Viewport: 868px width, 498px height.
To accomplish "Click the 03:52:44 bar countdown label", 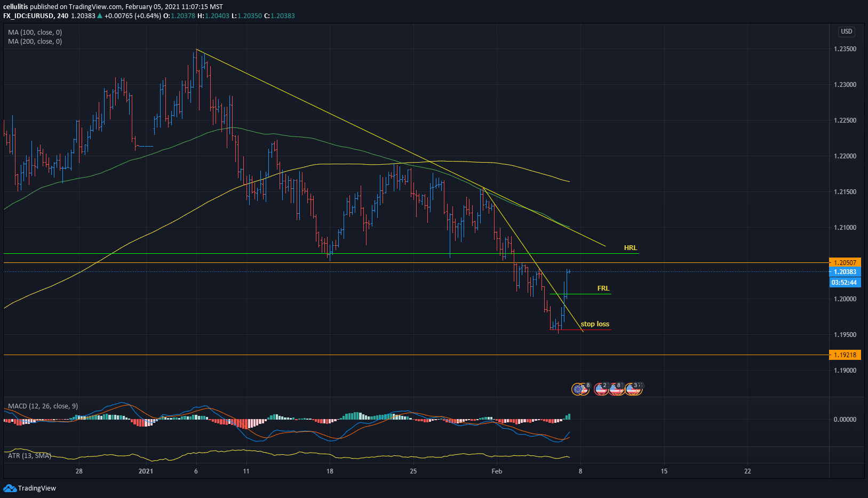I will (x=845, y=282).
